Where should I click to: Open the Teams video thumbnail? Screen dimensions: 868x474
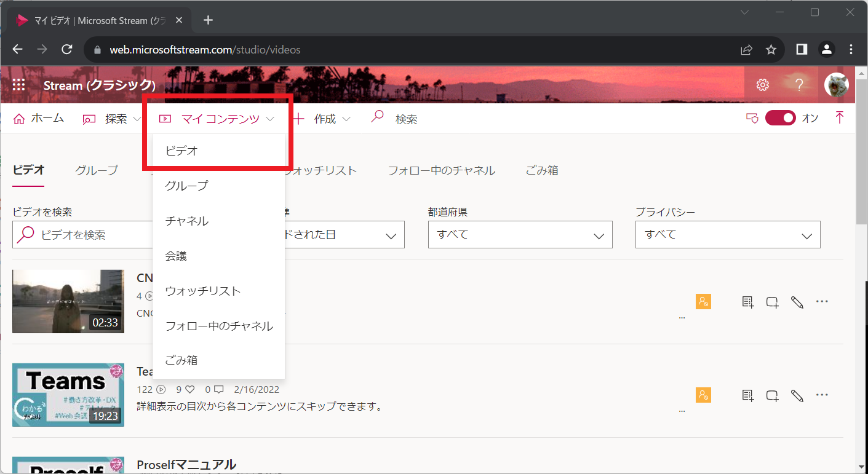click(x=68, y=395)
